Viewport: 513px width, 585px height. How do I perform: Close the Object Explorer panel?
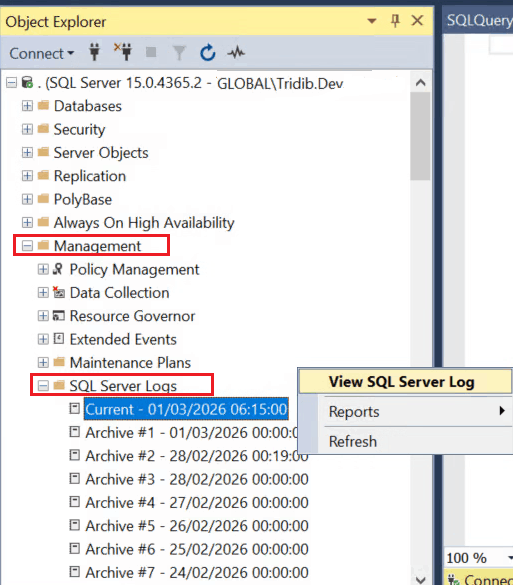pos(417,21)
